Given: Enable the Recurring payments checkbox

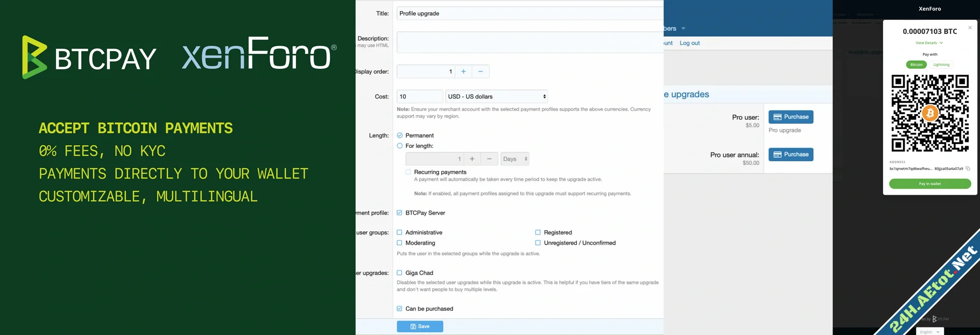Looking at the screenshot, I should 408,172.
